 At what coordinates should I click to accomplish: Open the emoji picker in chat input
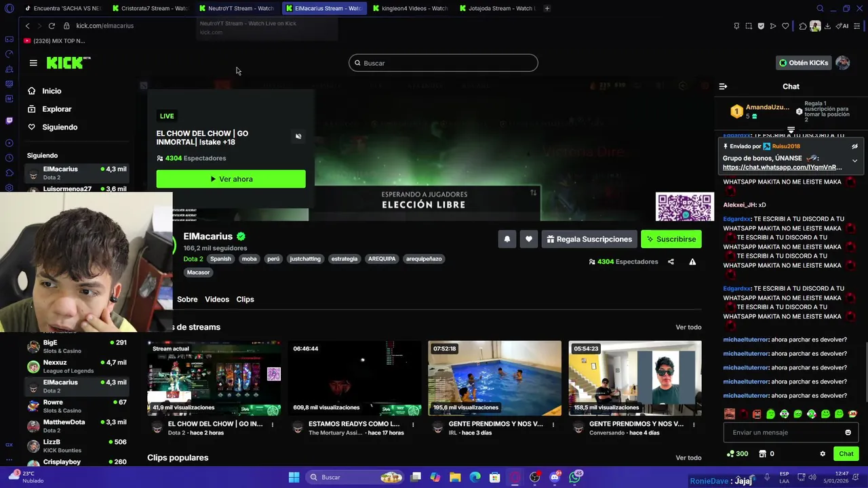848,432
